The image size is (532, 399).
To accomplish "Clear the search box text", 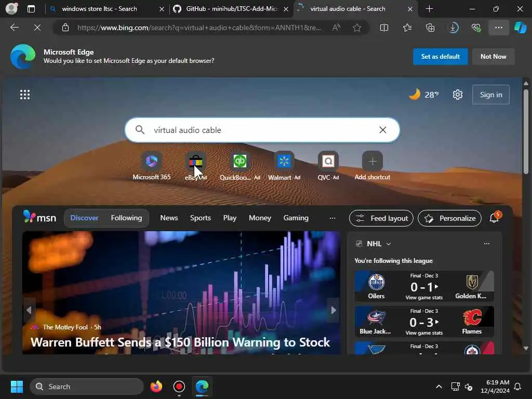I will [x=383, y=130].
